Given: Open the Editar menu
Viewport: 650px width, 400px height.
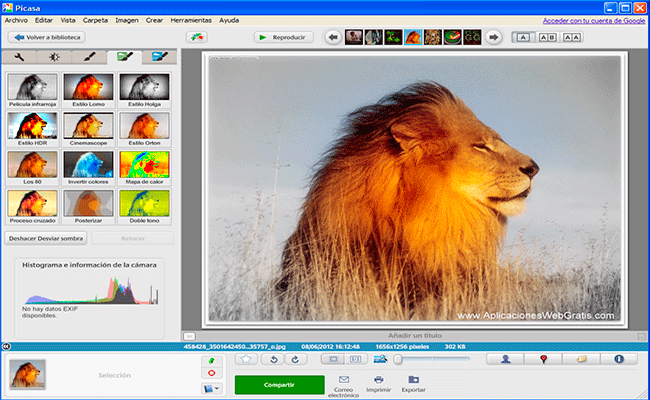Looking at the screenshot, I should click(x=44, y=20).
